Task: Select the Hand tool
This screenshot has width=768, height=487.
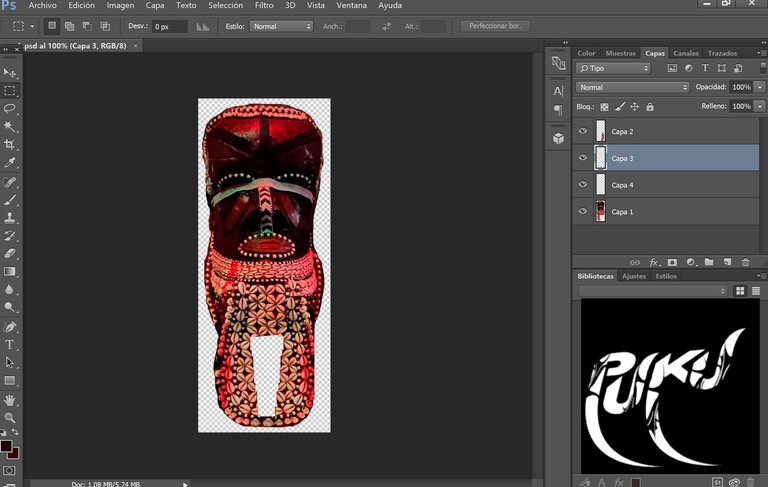Action: 9,400
